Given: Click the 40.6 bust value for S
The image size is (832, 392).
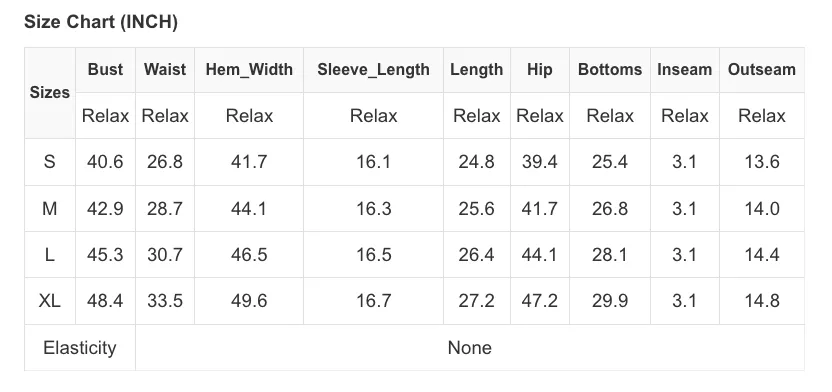Looking at the screenshot, I should pos(105,162).
